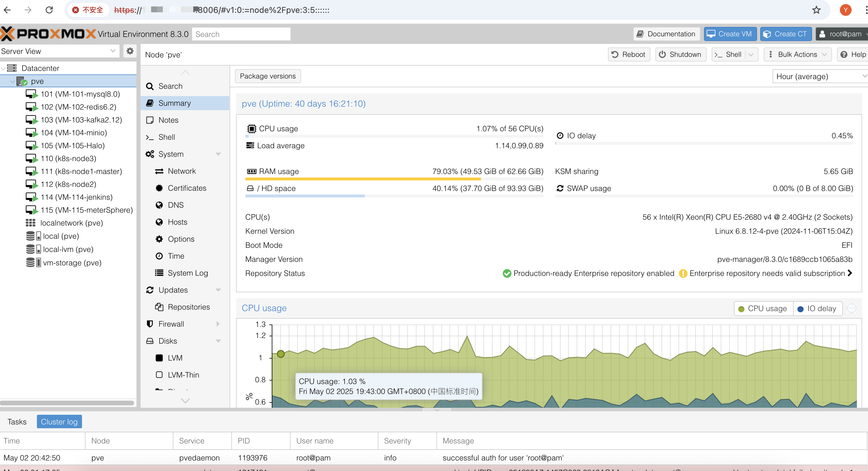
Task: Click the browser reload icon
Action: click(x=49, y=10)
